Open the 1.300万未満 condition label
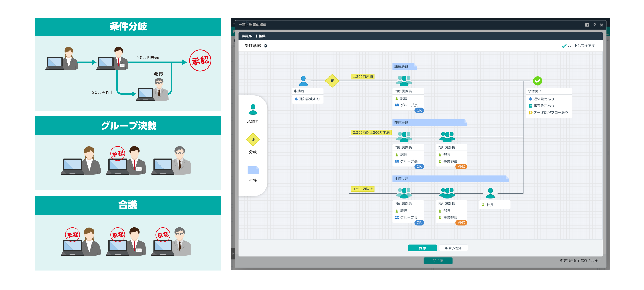 coord(362,77)
